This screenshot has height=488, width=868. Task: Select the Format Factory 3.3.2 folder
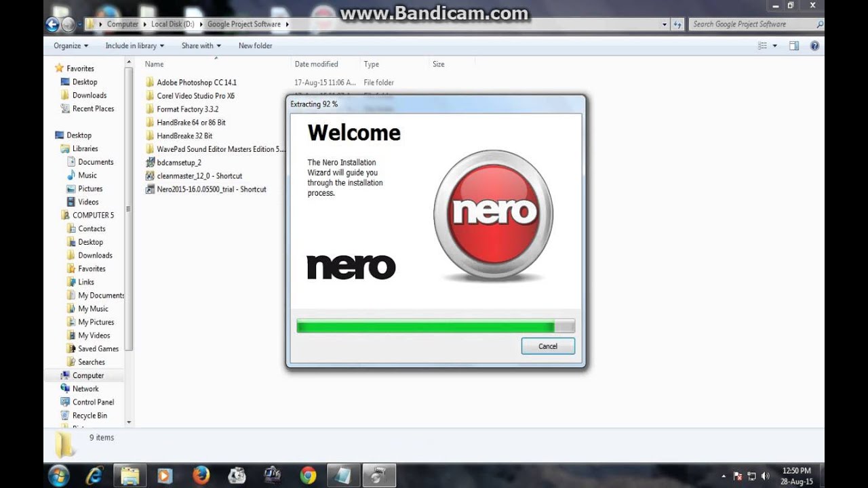pos(187,109)
